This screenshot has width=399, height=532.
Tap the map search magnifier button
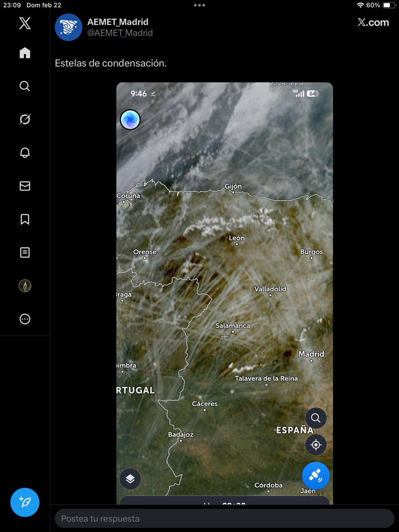(316, 418)
